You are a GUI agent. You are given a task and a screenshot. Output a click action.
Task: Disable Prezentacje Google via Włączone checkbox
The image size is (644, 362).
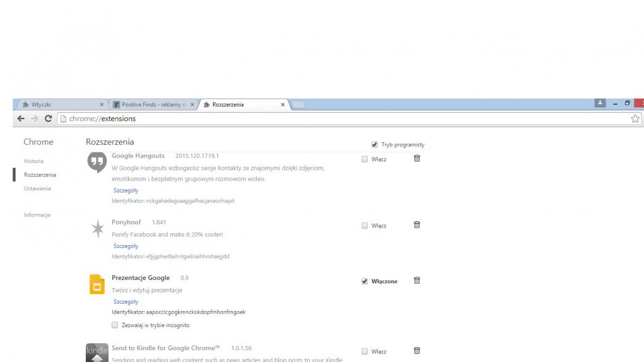coord(365,282)
